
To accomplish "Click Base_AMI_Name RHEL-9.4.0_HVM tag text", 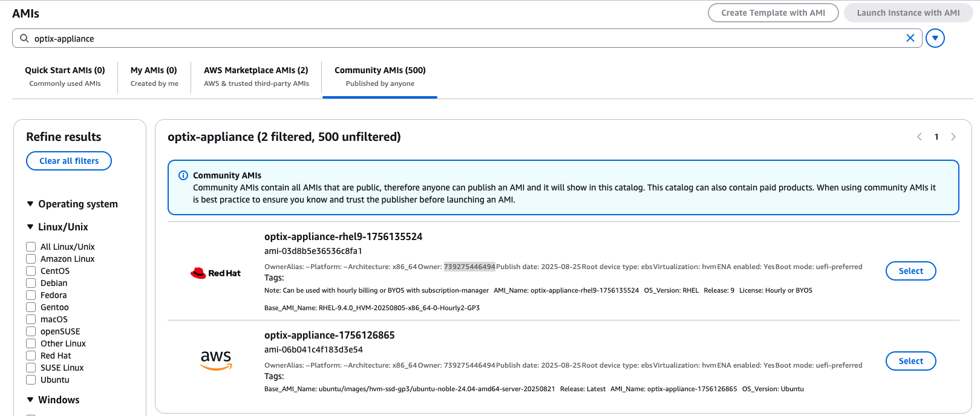I will pos(372,308).
